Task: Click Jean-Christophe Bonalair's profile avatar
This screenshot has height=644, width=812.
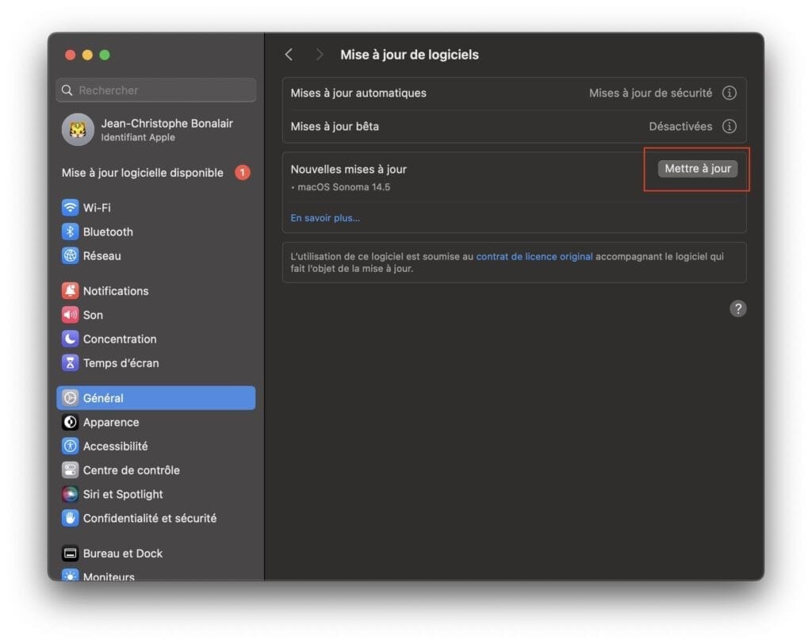Action: pos(78,129)
